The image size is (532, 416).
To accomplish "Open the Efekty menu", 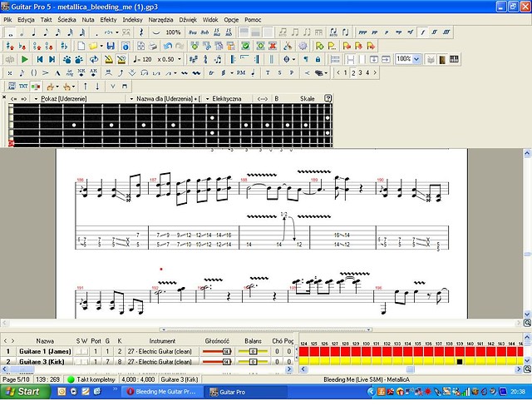I will pos(108,20).
